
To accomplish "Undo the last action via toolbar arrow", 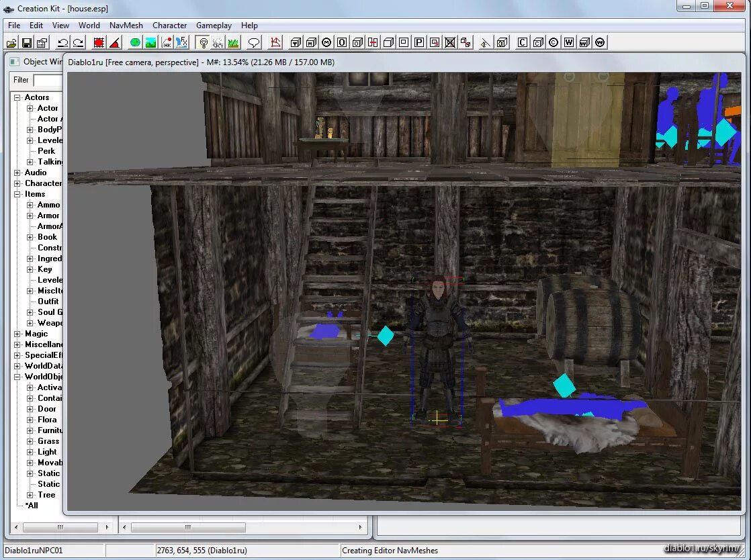I will 62,42.
